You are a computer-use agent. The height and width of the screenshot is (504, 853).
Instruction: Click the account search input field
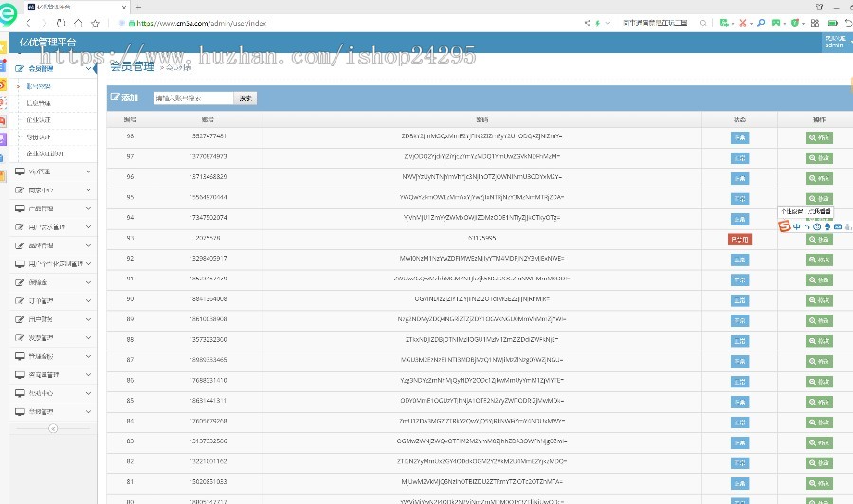[x=193, y=98]
